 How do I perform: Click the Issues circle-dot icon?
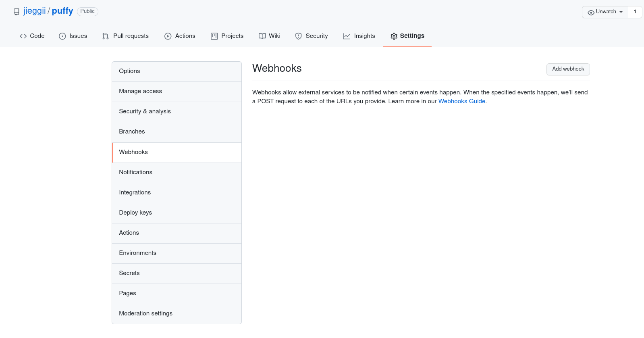coord(62,36)
